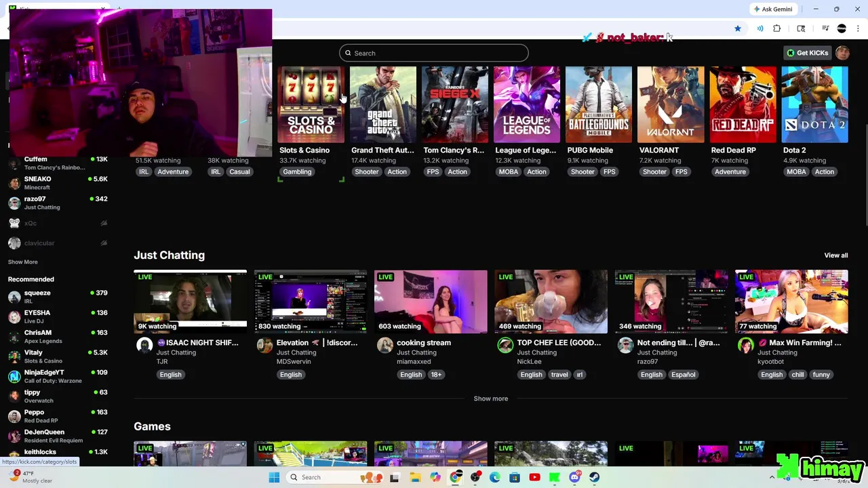Image resolution: width=868 pixels, height=488 pixels.
Task: Open the TJR channel avatar
Action: click(x=144, y=346)
